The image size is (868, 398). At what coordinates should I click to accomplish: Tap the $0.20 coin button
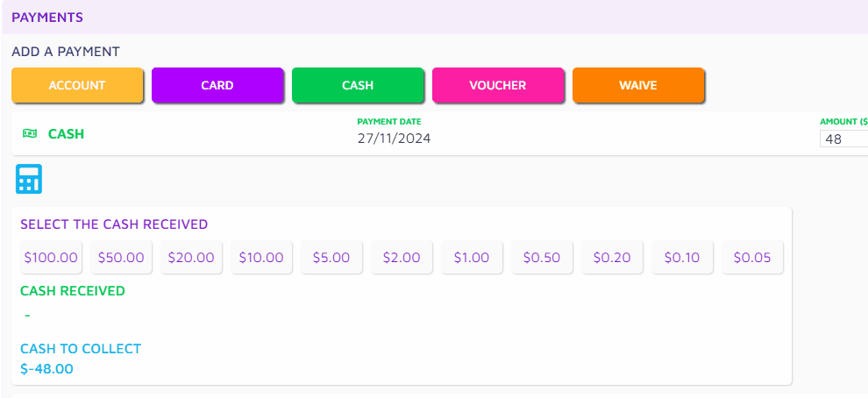coord(612,258)
